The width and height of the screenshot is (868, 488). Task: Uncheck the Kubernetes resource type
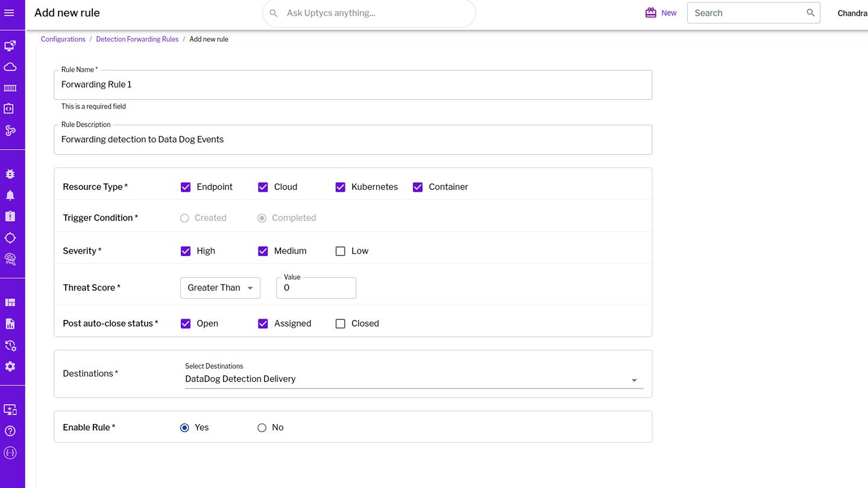pos(341,187)
